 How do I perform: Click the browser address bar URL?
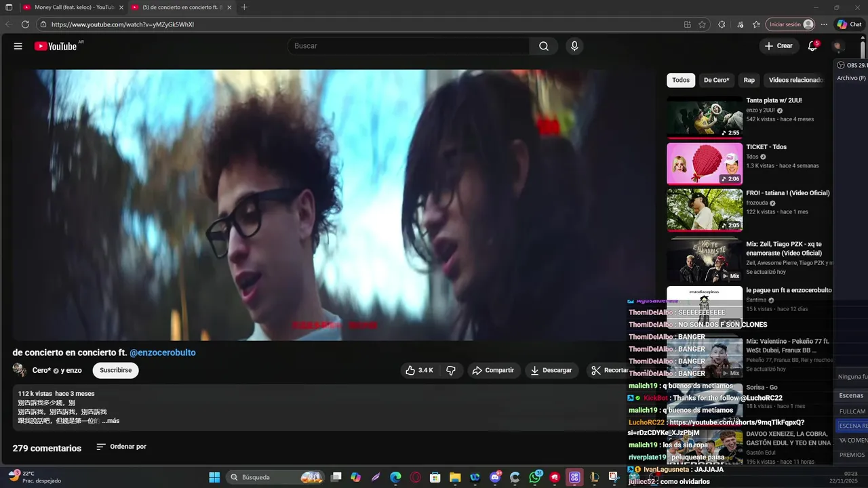click(123, 24)
